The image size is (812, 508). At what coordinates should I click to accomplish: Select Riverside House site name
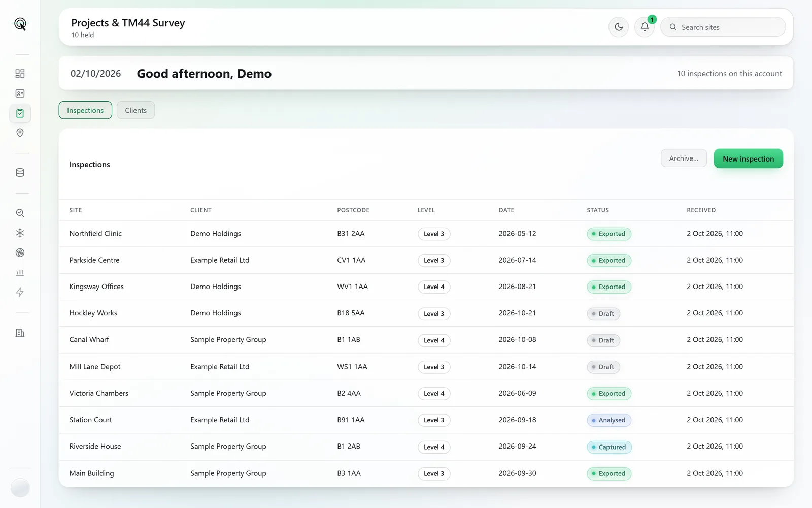click(x=95, y=447)
